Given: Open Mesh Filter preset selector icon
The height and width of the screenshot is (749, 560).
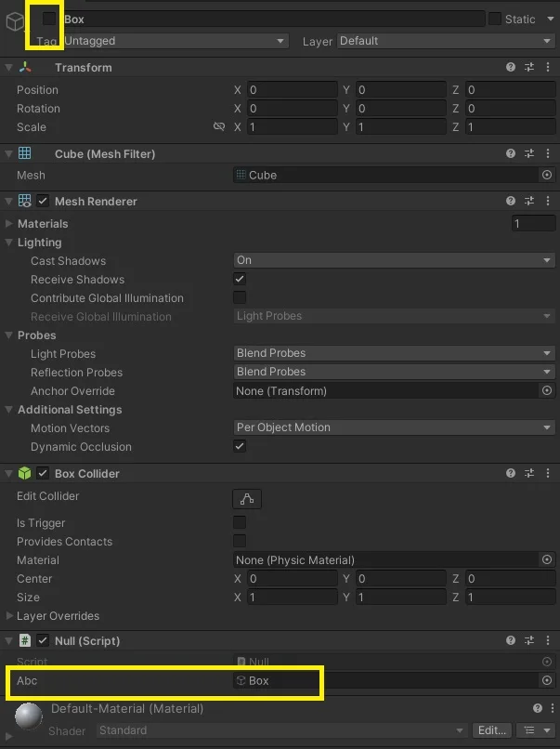Looking at the screenshot, I should point(529,153).
